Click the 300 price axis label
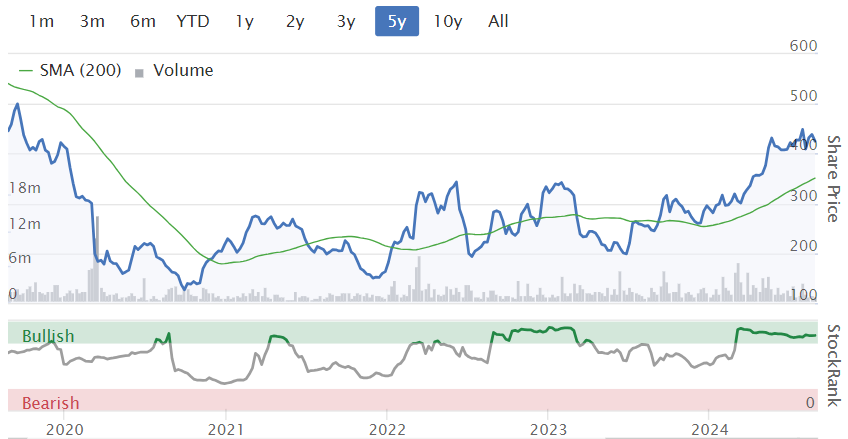The image size is (848, 439). coord(803,196)
